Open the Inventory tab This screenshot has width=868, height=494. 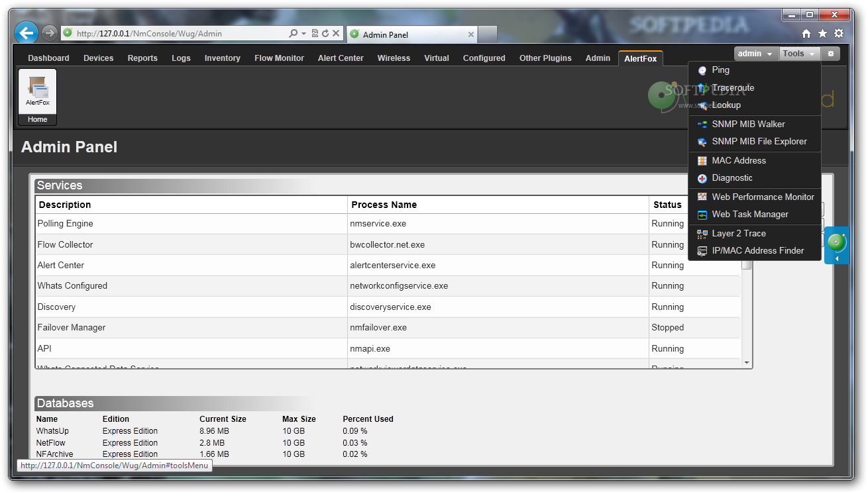pyautogui.click(x=222, y=58)
